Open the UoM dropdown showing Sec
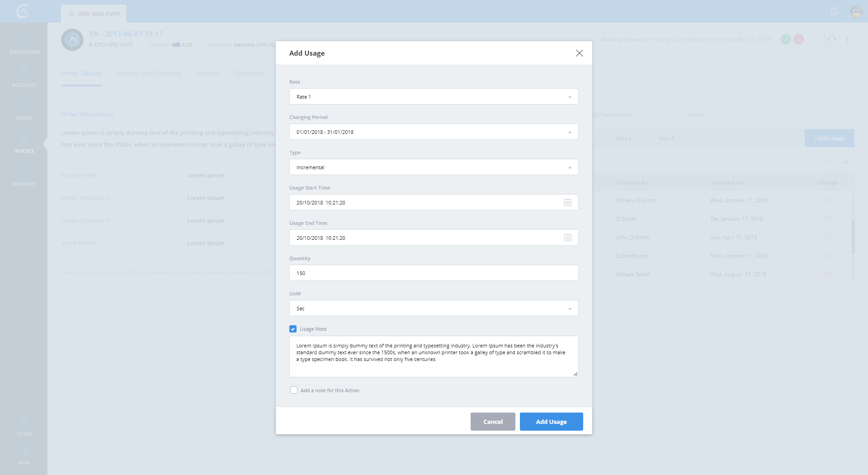 click(433, 309)
